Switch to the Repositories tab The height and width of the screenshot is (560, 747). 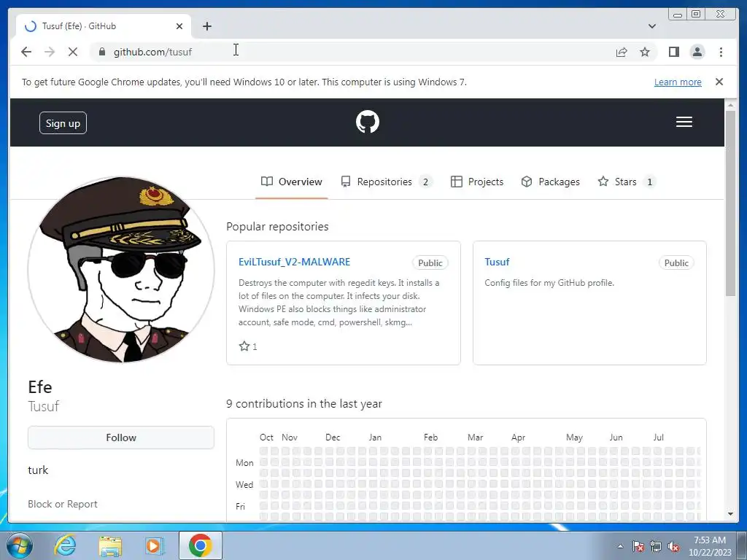(x=386, y=182)
